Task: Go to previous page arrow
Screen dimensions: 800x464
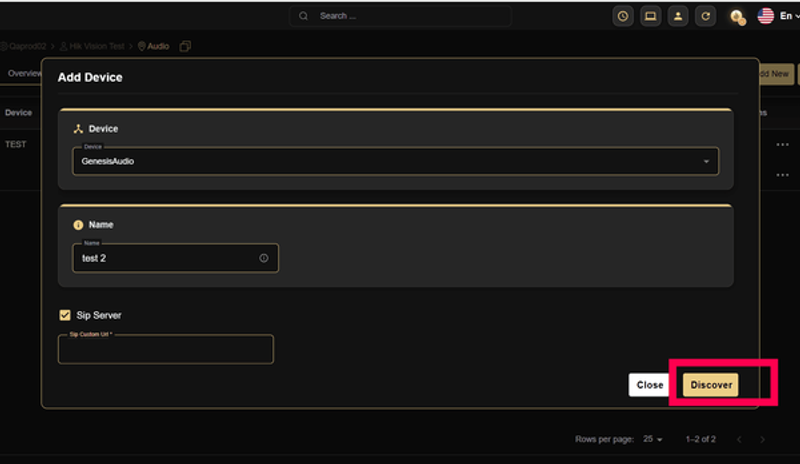Action: click(x=739, y=439)
